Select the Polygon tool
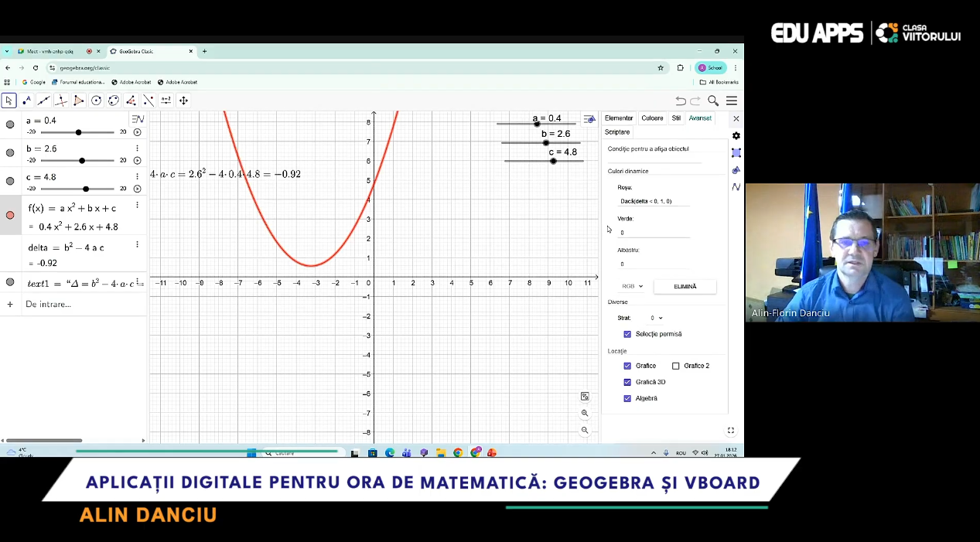This screenshot has height=542, width=980. pos(79,101)
